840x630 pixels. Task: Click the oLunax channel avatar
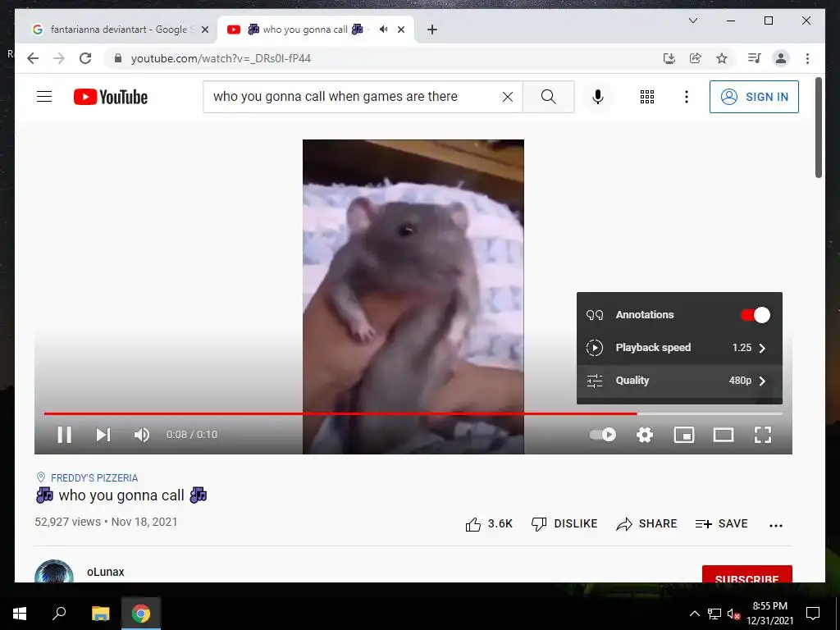54,572
